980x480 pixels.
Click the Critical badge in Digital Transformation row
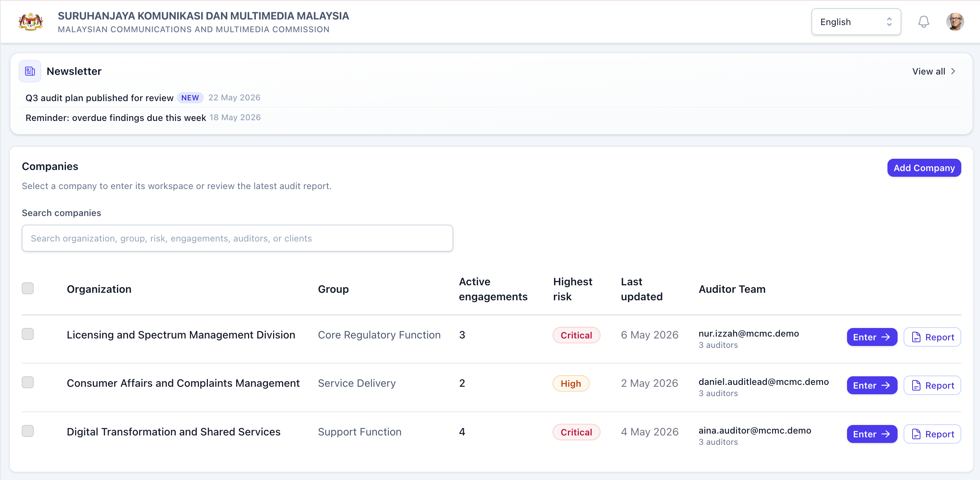(576, 432)
